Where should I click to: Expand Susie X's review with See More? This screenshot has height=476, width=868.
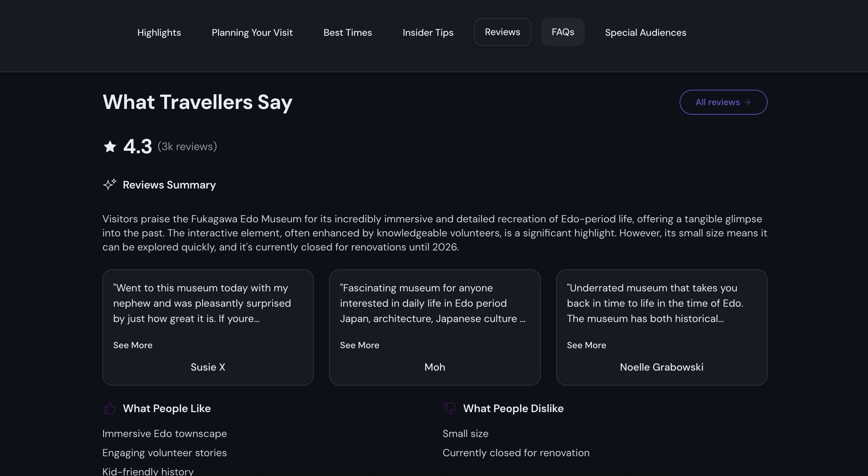(x=133, y=345)
